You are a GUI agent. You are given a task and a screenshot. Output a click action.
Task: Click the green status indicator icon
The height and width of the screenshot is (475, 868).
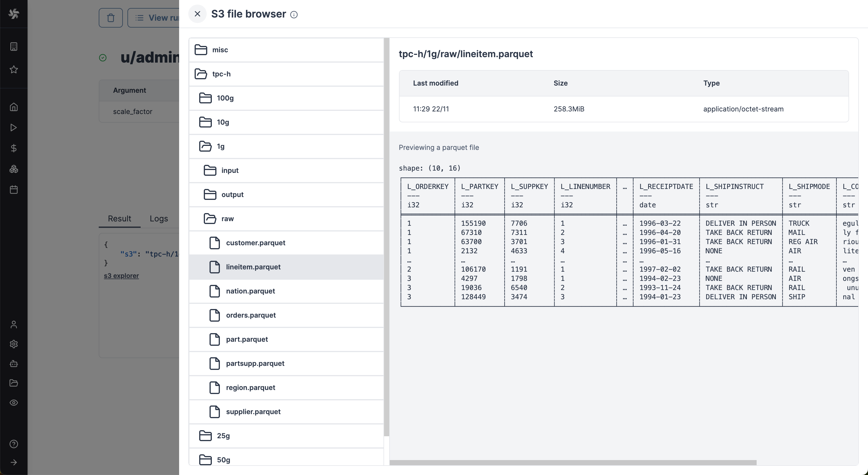pyautogui.click(x=103, y=57)
